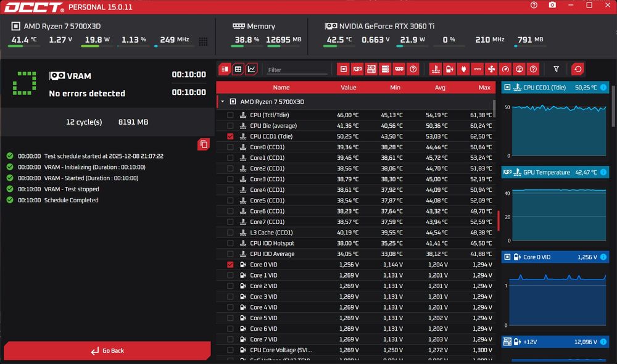Take a screenshot with the camera icon
The image size is (617, 364).
552,5
